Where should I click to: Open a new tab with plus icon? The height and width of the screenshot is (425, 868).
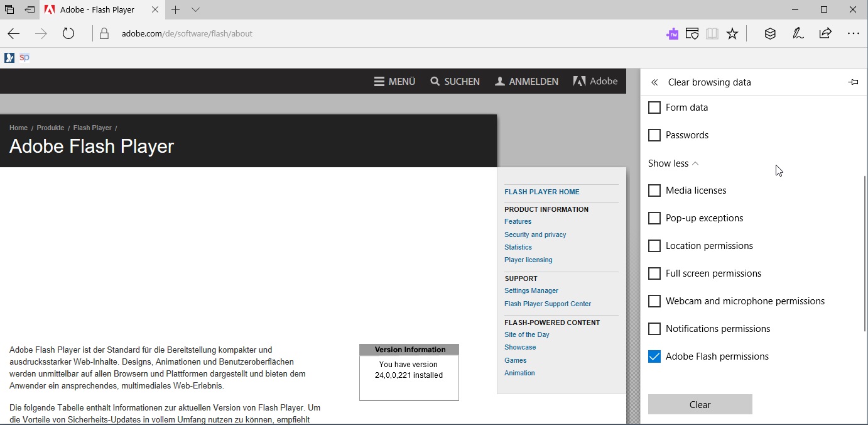tap(176, 9)
